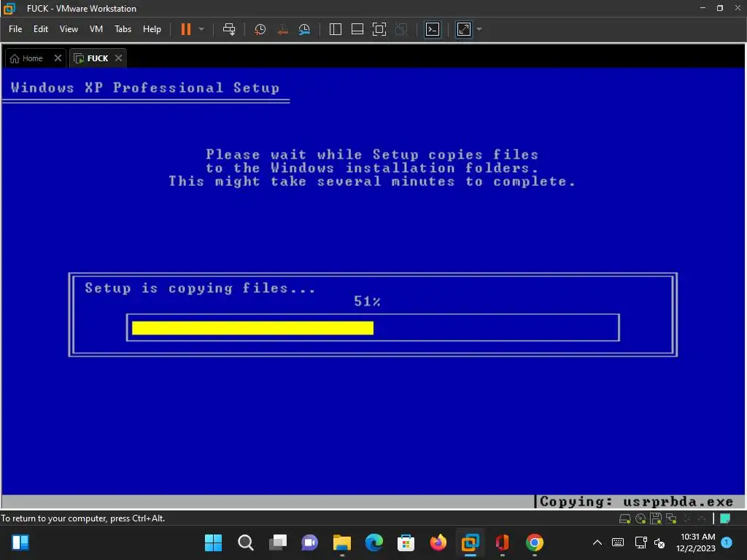The height and width of the screenshot is (560, 747).
Task: Open the notification center badge
Action: click(x=727, y=542)
